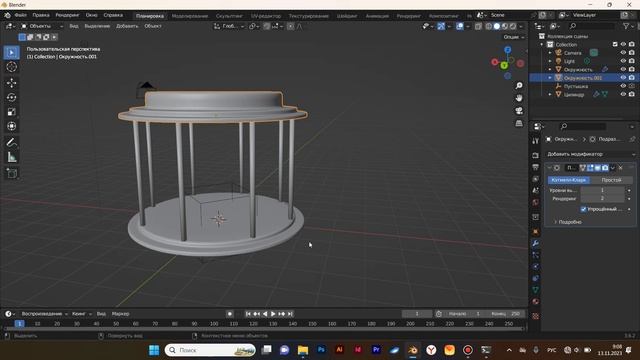Screen dimensions: 640x360
Task: Expand the Light tree item
Action: click(550, 61)
